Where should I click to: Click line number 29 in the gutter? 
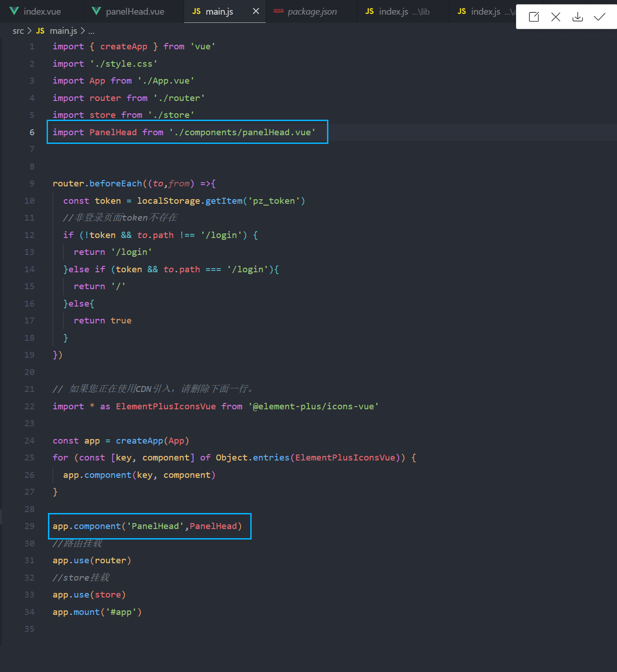[29, 526]
